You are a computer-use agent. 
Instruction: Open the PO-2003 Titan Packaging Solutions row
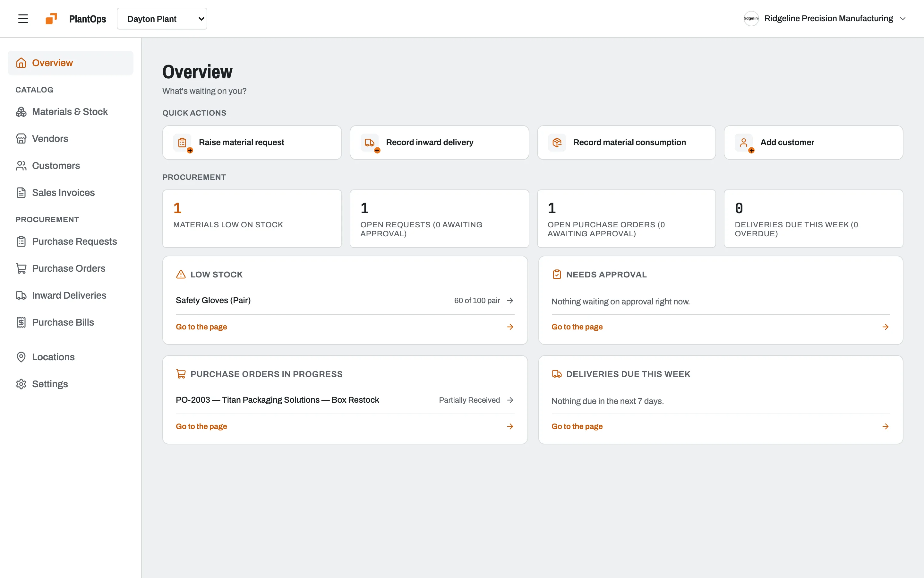[x=345, y=400]
